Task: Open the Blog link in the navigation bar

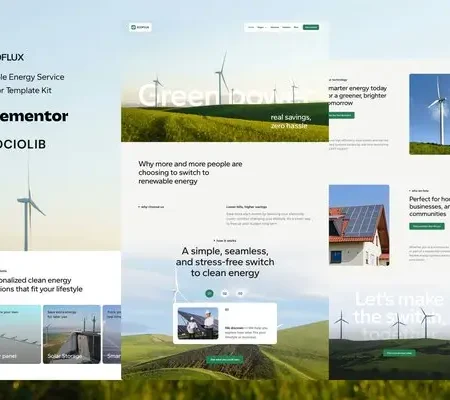Action: [x=296, y=27]
